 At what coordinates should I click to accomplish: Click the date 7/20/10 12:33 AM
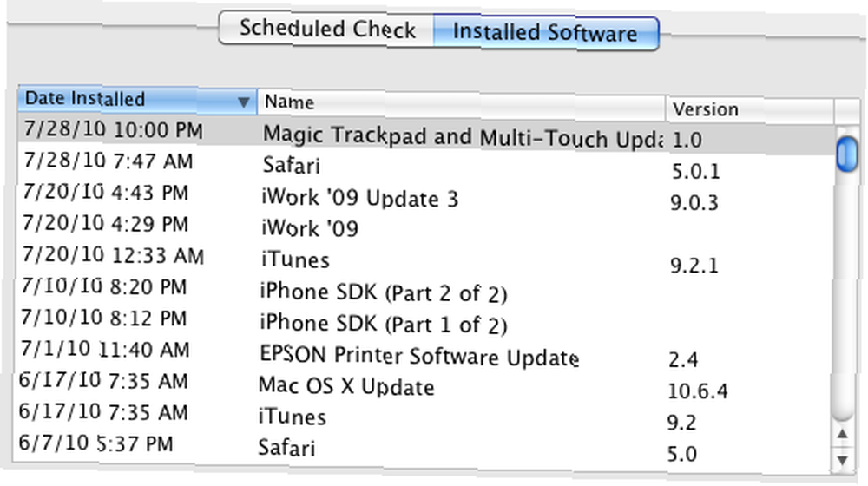[114, 256]
